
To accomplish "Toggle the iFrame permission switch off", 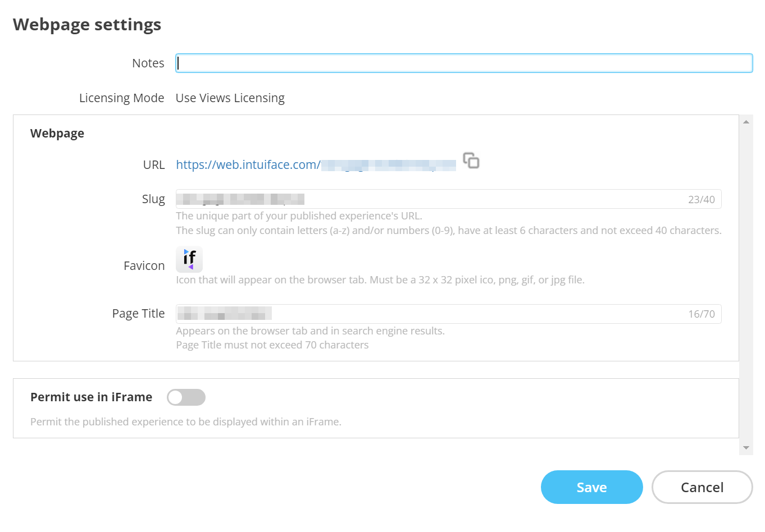I will pyautogui.click(x=186, y=397).
